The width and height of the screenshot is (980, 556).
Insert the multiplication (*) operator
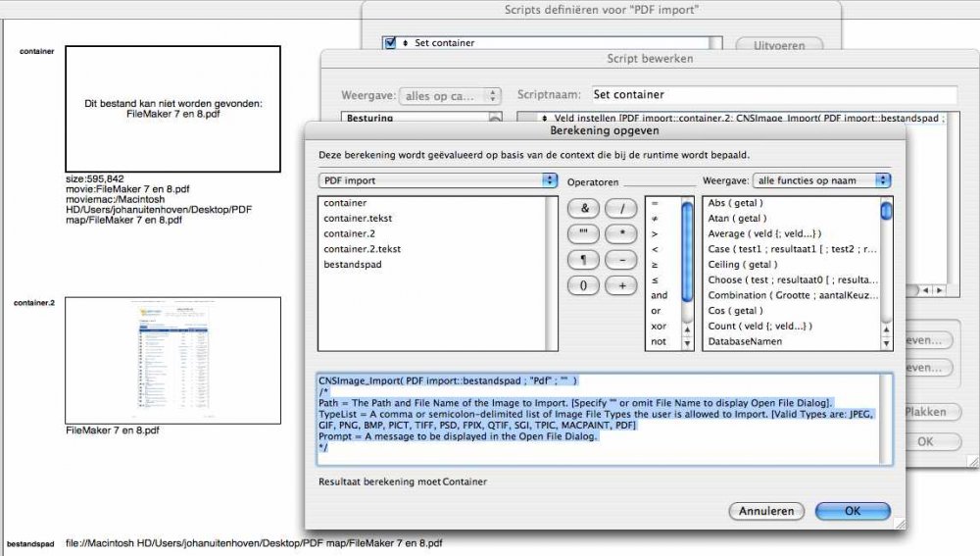620,234
